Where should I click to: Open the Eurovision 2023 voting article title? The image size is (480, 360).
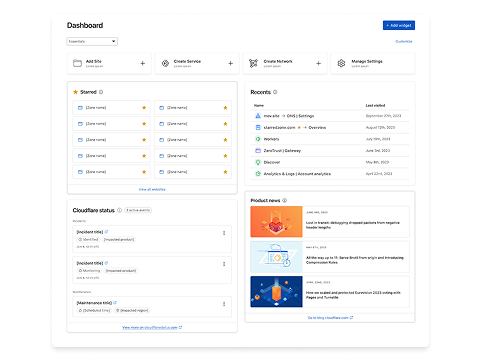(x=353, y=295)
